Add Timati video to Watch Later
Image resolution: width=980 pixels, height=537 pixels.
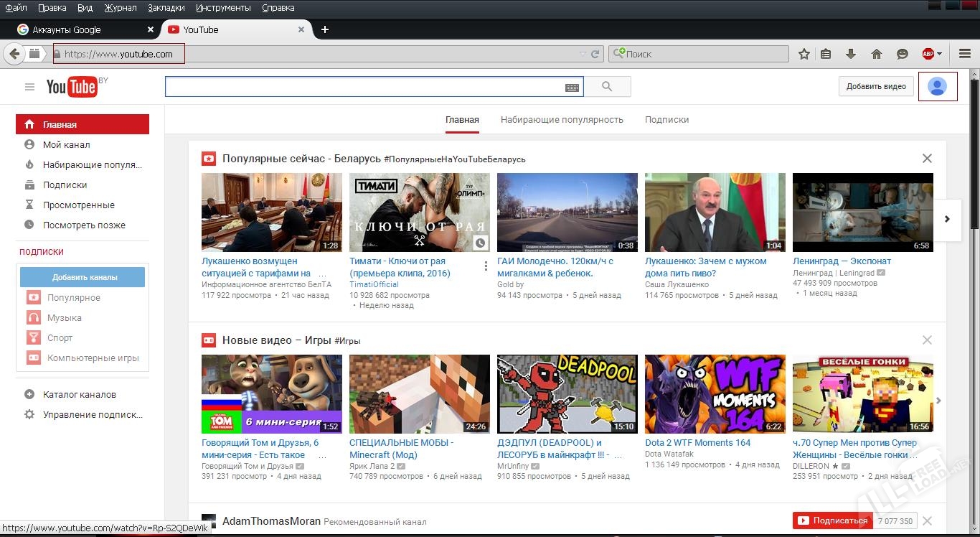coord(480,243)
